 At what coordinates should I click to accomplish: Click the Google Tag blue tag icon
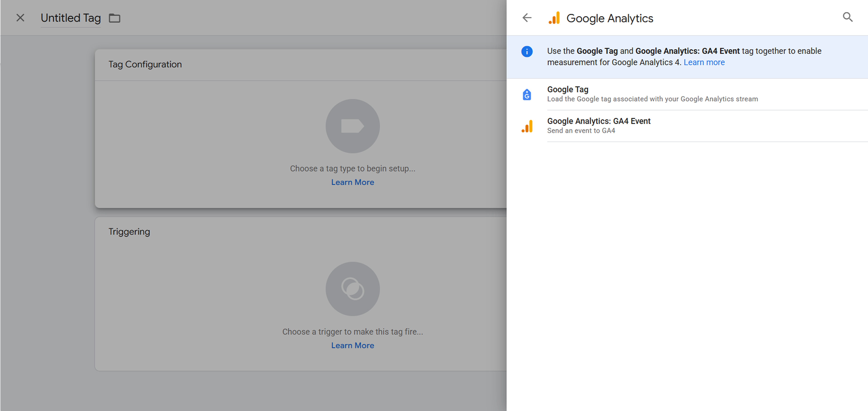527,95
